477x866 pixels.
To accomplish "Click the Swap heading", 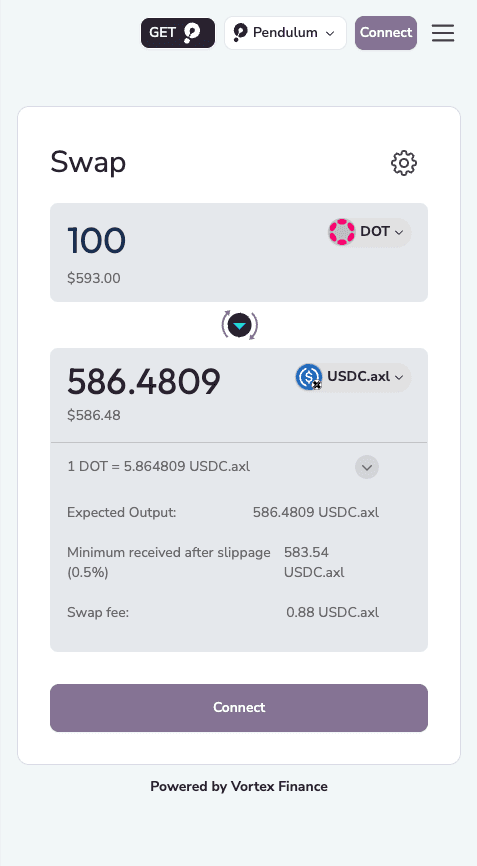I will pos(88,162).
